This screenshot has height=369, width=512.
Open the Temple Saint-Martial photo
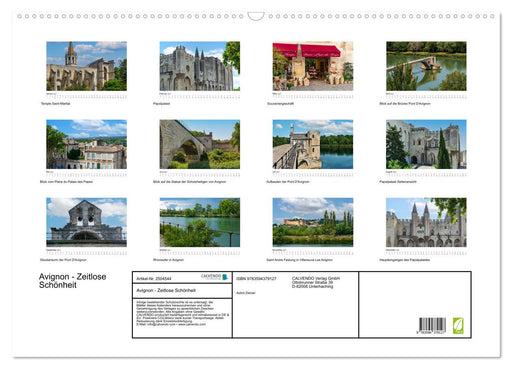(x=86, y=66)
